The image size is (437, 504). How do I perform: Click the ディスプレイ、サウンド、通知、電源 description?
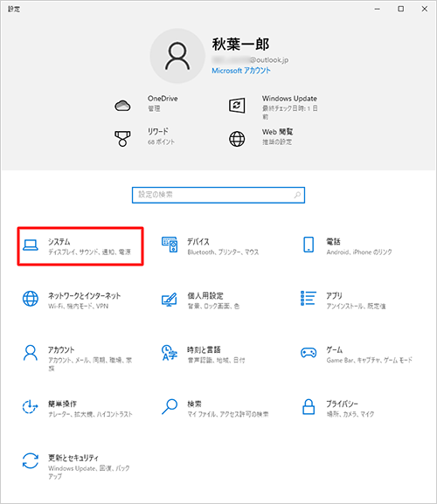(90, 252)
